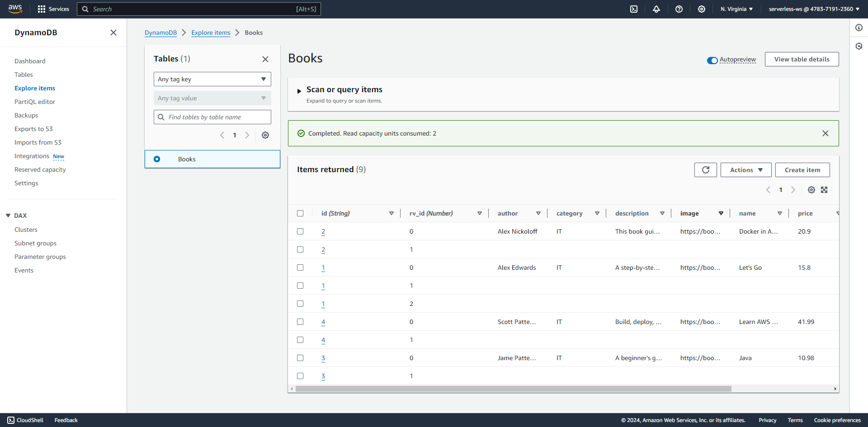This screenshot has width=868, height=427.
Task: Open the serverless-ws account menu
Action: (814, 9)
